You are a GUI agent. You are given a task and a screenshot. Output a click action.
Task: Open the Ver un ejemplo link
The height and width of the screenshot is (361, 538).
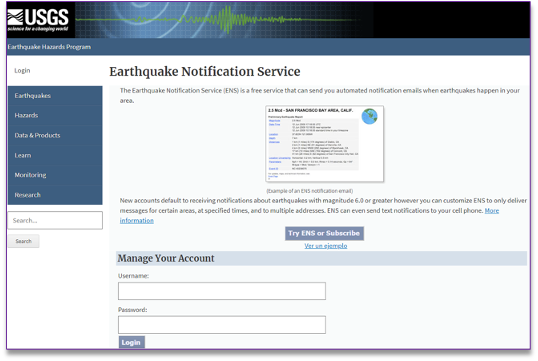(x=326, y=246)
